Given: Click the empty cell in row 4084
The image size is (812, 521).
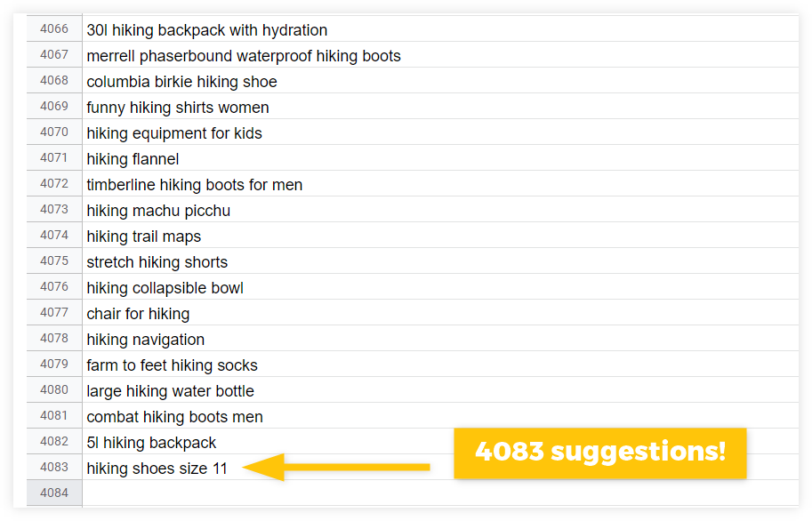Looking at the screenshot, I should (440, 493).
